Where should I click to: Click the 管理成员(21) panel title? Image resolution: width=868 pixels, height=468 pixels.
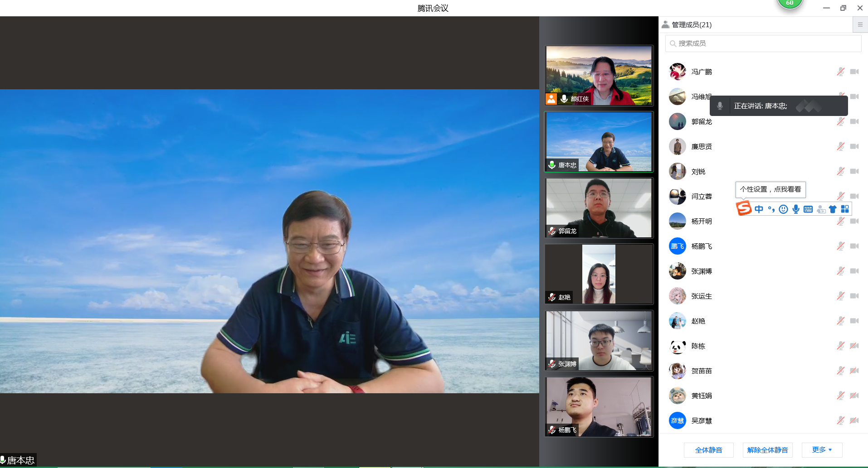(692, 24)
